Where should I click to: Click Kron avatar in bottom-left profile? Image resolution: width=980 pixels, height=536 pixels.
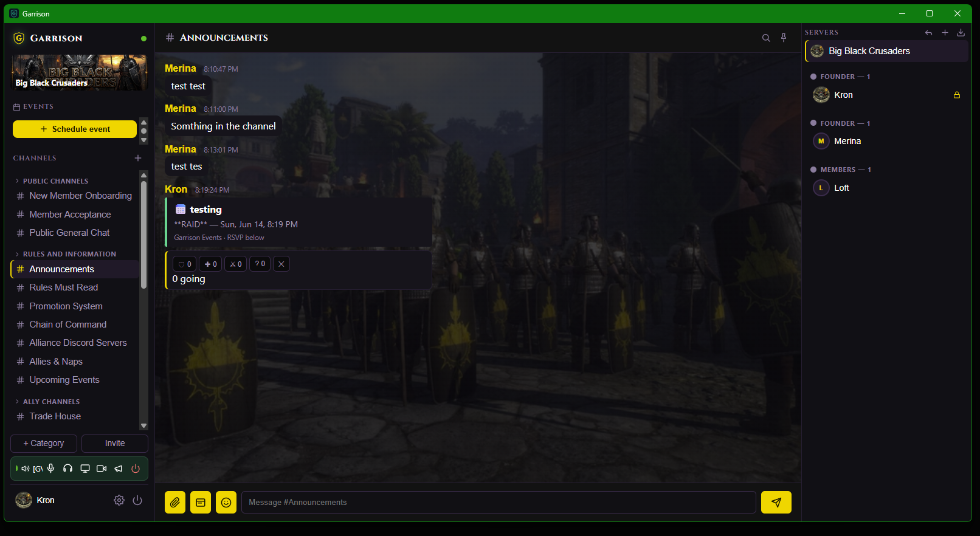[x=24, y=500]
